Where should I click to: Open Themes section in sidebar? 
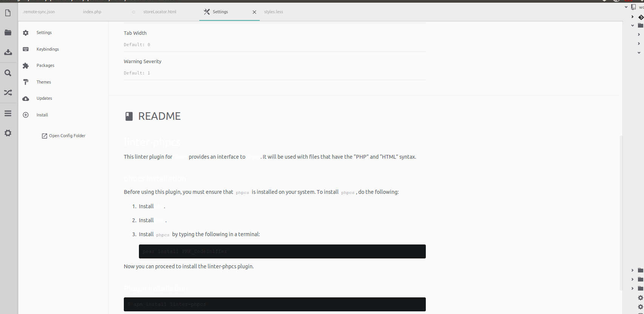(x=44, y=82)
